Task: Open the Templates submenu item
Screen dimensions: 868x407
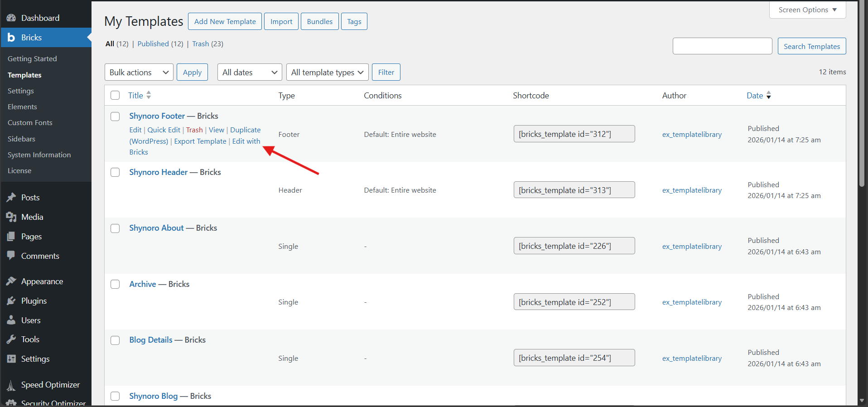Action: point(24,75)
